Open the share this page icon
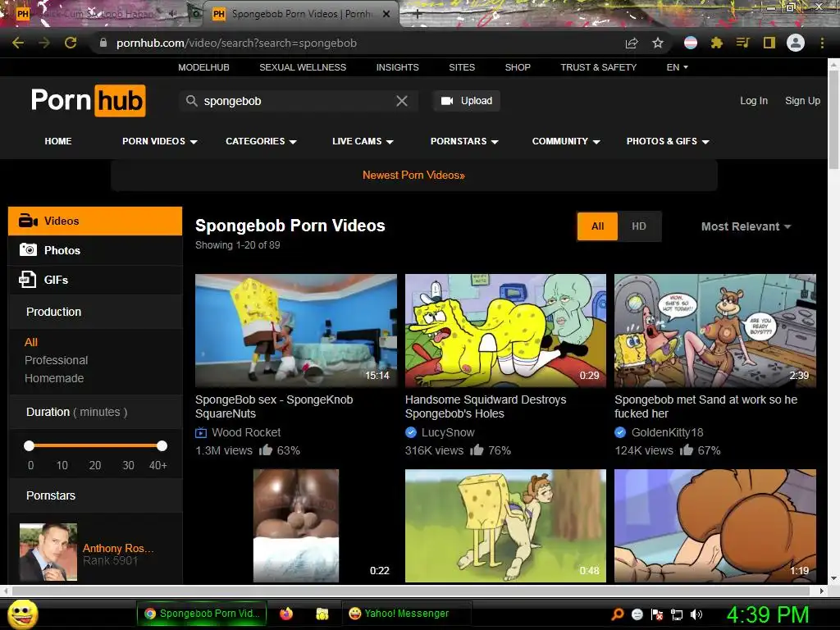The width and height of the screenshot is (840, 630). [632, 43]
